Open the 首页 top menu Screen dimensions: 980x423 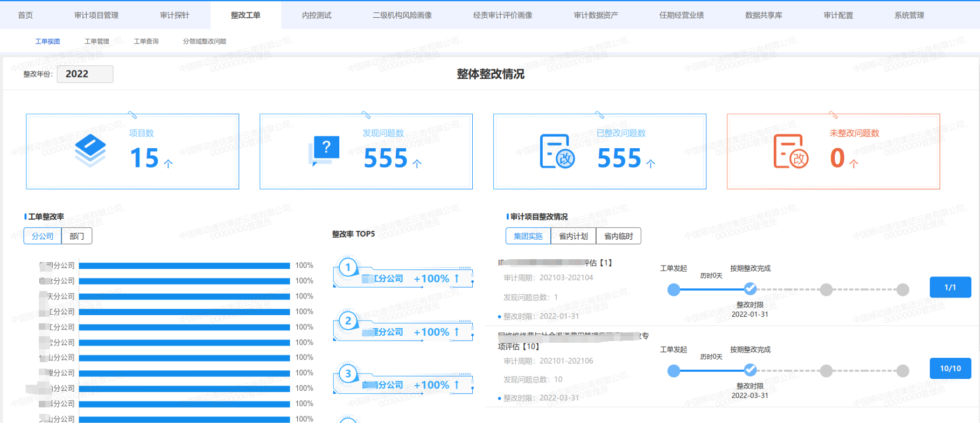(25, 15)
